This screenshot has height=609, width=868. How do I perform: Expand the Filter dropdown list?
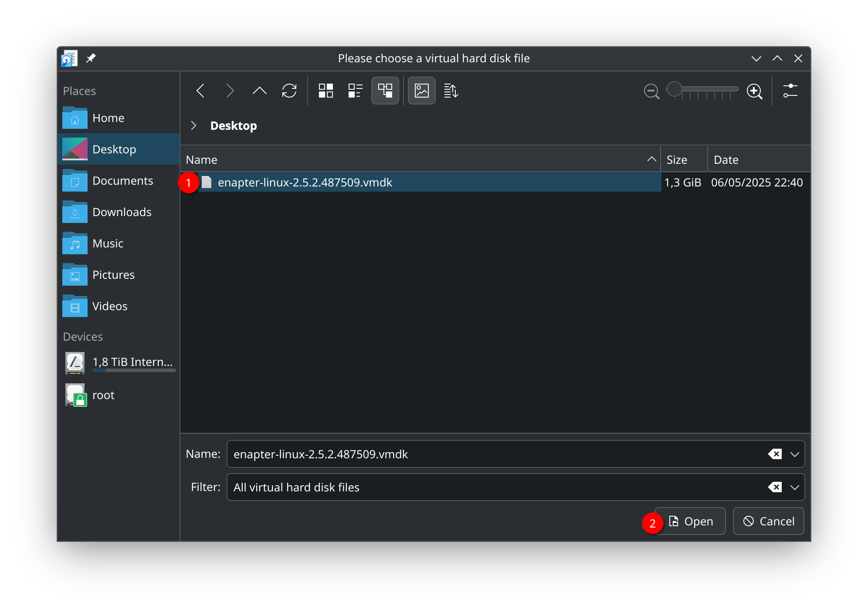794,487
